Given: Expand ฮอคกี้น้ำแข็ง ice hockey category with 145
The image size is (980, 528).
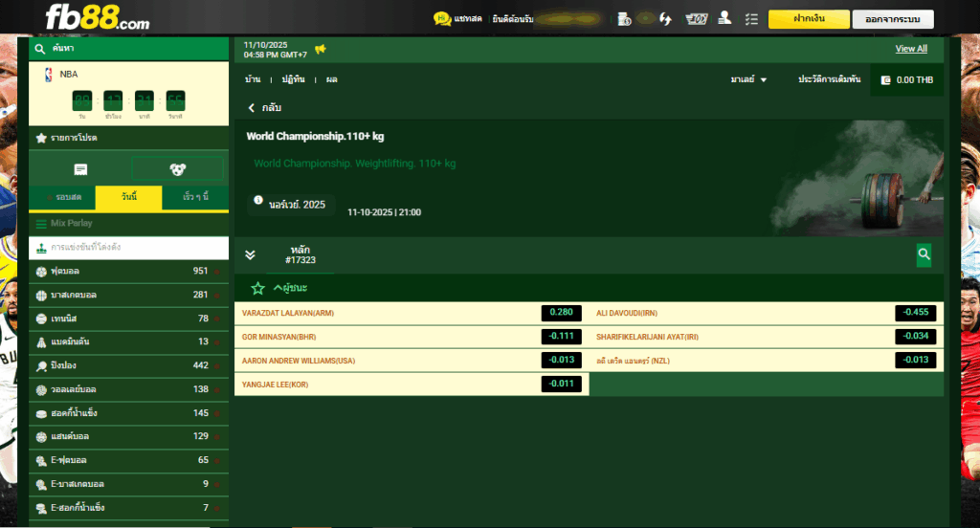Looking at the screenshot, I should tap(129, 413).
